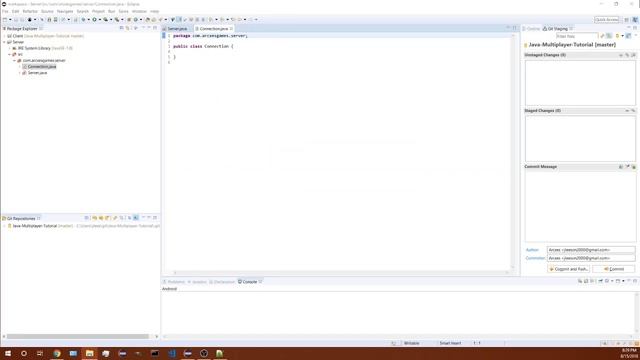Open the Debug button dropdown arrow

pyautogui.click(x=89, y=20)
